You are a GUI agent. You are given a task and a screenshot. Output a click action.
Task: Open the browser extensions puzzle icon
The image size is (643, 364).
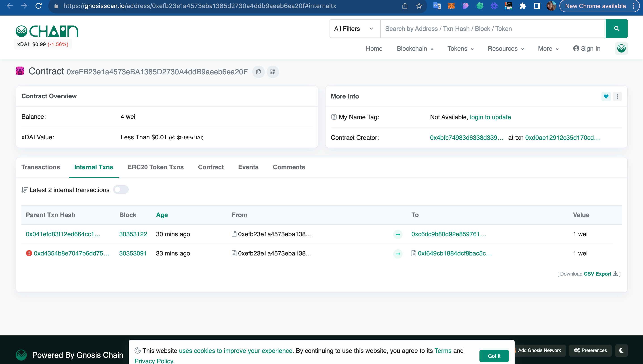point(523,6)
